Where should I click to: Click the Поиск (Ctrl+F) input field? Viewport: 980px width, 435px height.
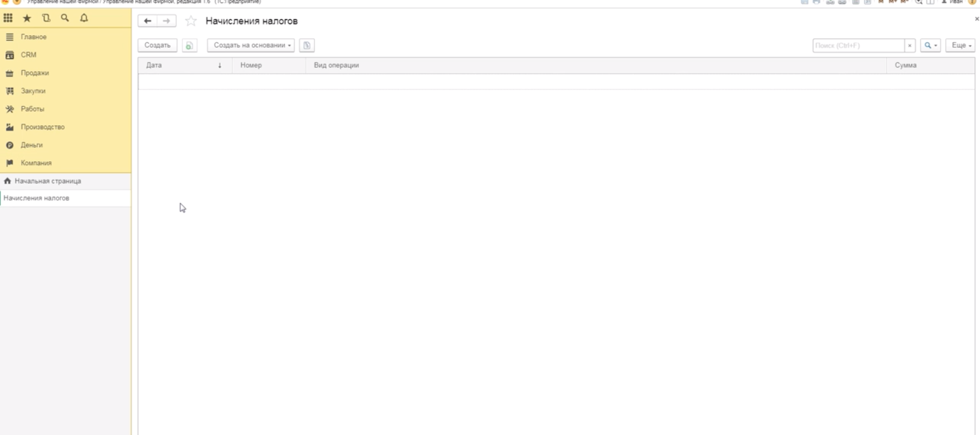(x=858, y=45)
